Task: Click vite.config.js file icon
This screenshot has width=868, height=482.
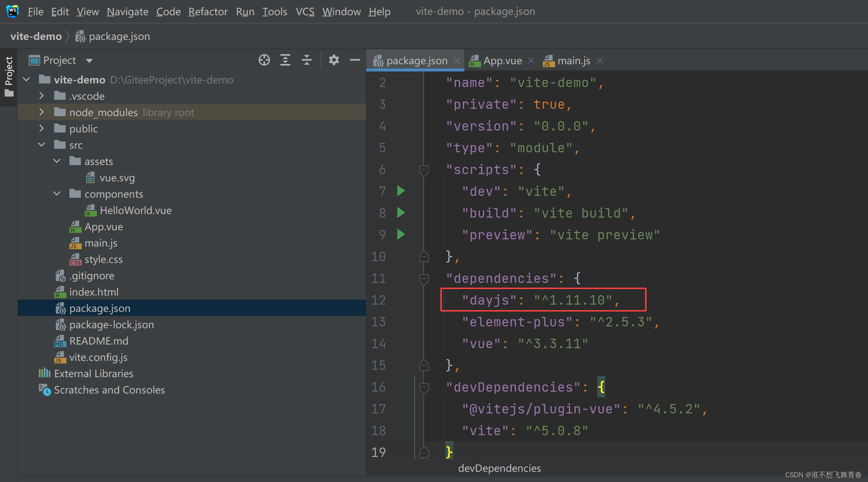Action: 60,357
